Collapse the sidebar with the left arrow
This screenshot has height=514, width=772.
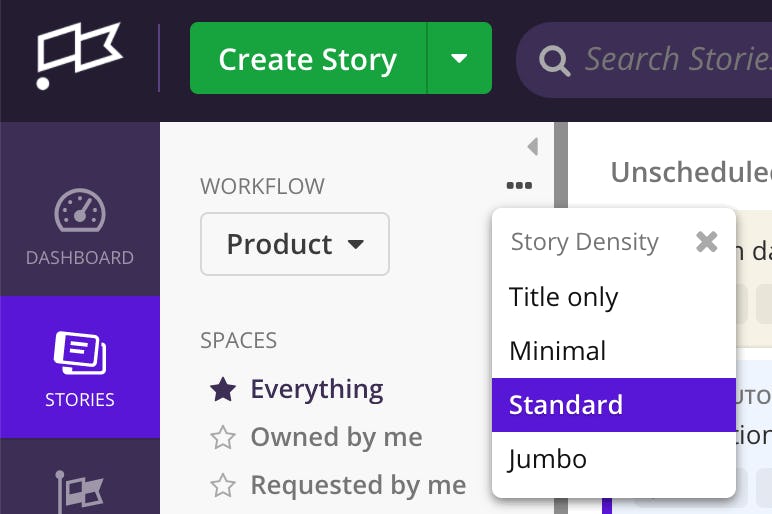tap(533, 147)
